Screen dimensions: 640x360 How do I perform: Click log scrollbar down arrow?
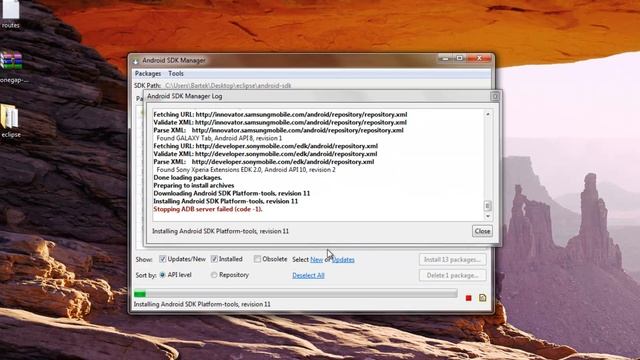coord(487,216)
